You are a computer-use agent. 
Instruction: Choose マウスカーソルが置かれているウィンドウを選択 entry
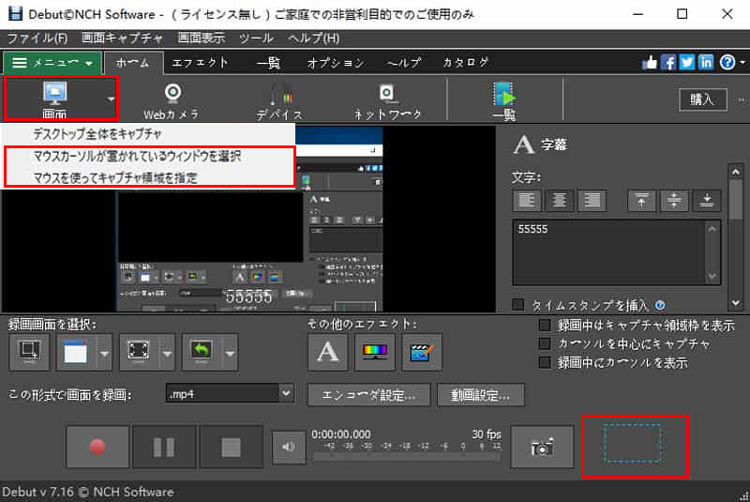[148, 156]
